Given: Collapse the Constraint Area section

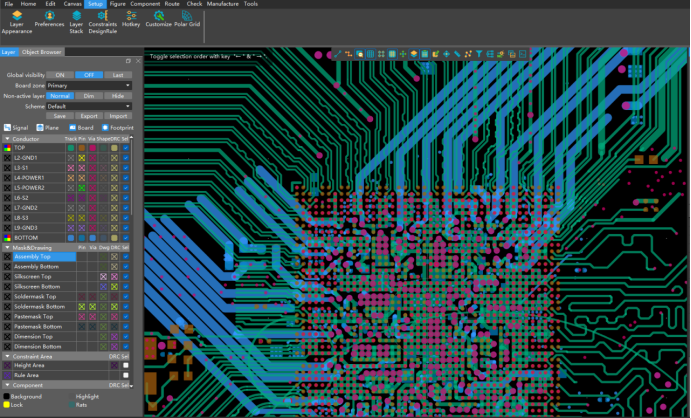Looking at the screenshot, I should coord(7,356).
